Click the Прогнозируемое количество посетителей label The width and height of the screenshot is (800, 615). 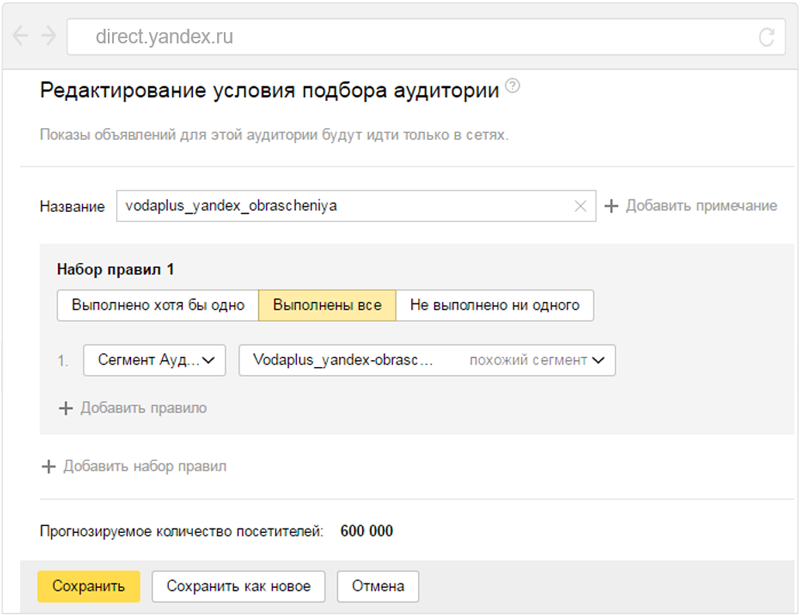[x=182, y=531]
